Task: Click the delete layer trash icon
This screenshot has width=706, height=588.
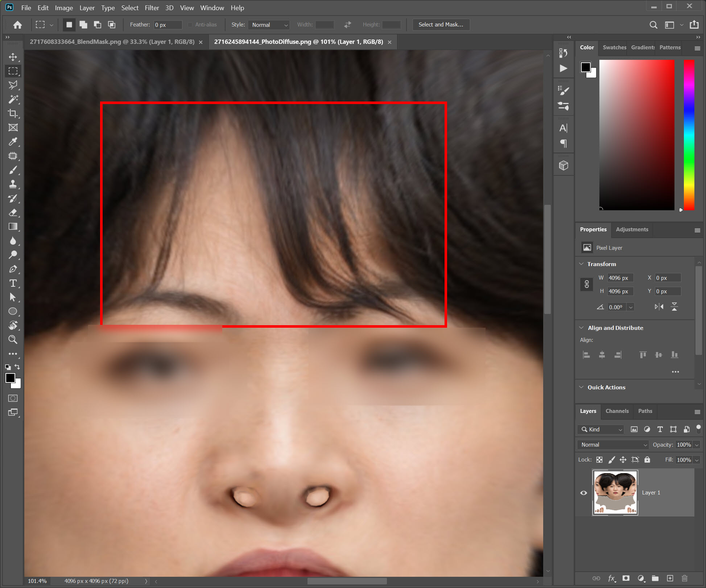Action: pyautogui.click(x=684, y=578)
